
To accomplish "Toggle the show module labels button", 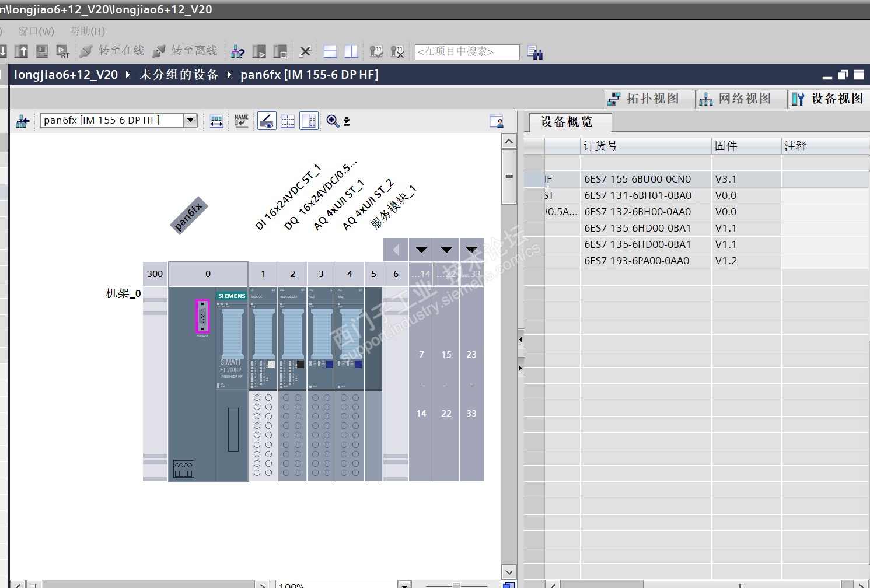I will (x=267, y=121).
